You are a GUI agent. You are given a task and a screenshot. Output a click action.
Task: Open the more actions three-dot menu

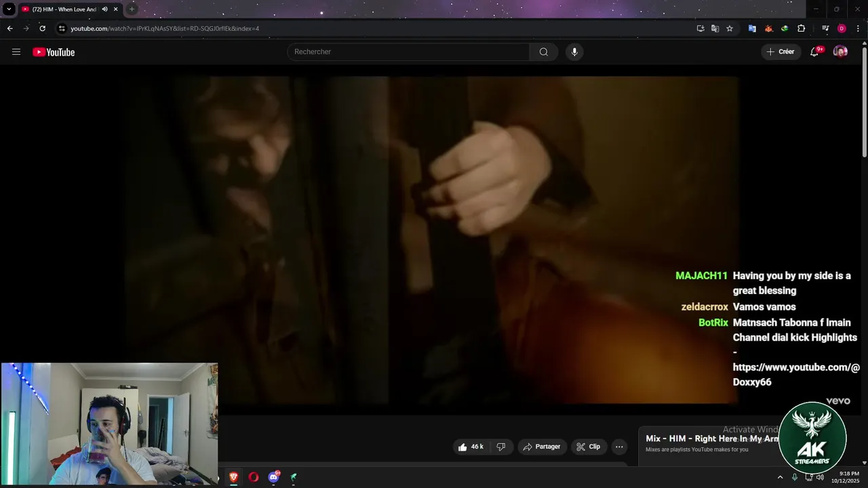click(x=618, y=447)
